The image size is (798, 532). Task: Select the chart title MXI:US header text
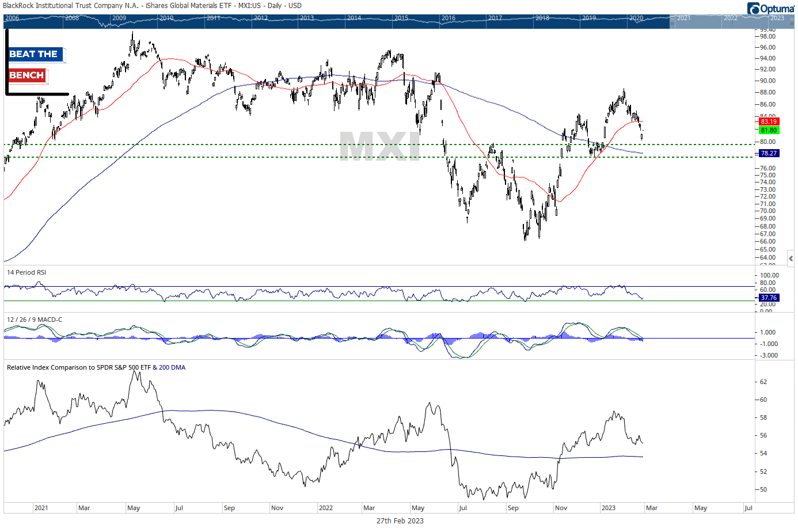click(x=152, y=5)
